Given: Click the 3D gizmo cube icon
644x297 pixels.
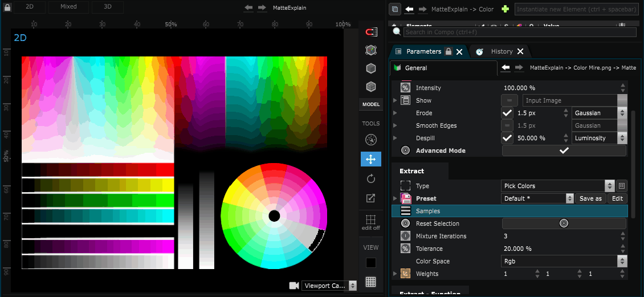Looking at the screenshot, I should 371,50.
